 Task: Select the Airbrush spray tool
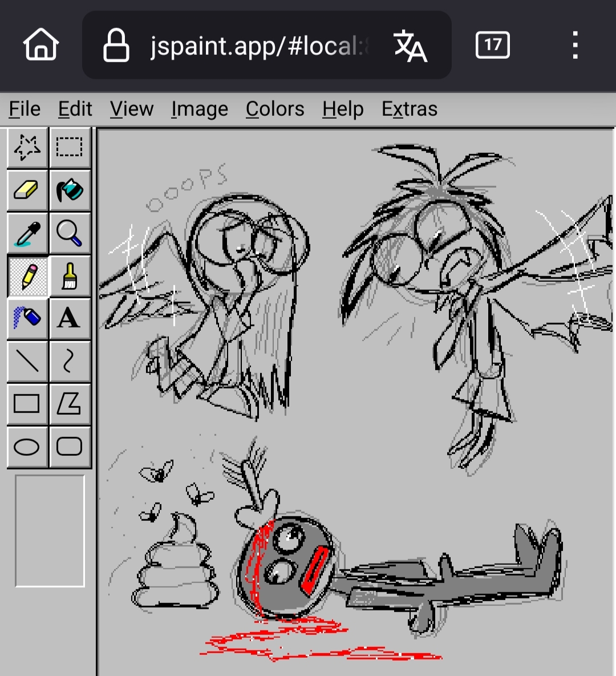(x=27, y=318)
